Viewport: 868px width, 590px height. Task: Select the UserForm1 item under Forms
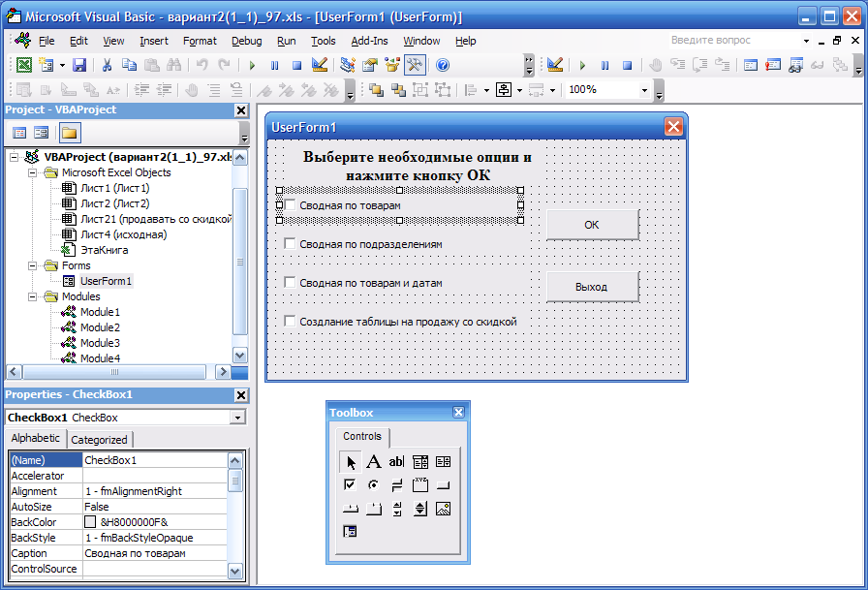(106, 281)
